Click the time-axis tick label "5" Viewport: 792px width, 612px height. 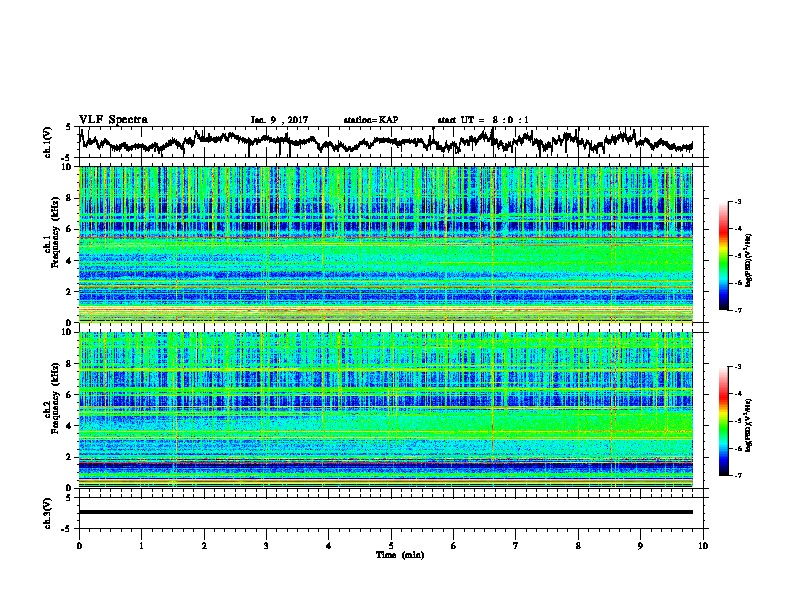pos(391,546)
